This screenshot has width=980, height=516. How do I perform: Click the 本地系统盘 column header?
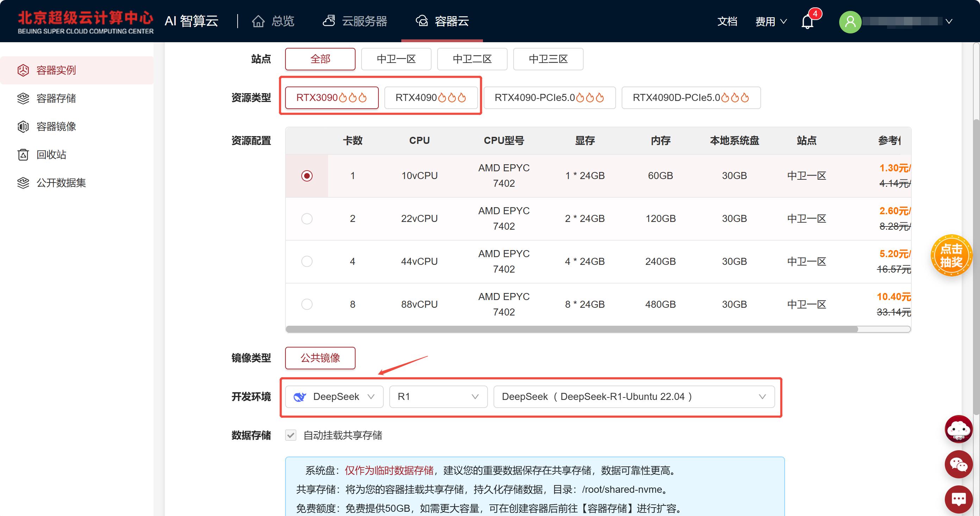click(734, 141)
